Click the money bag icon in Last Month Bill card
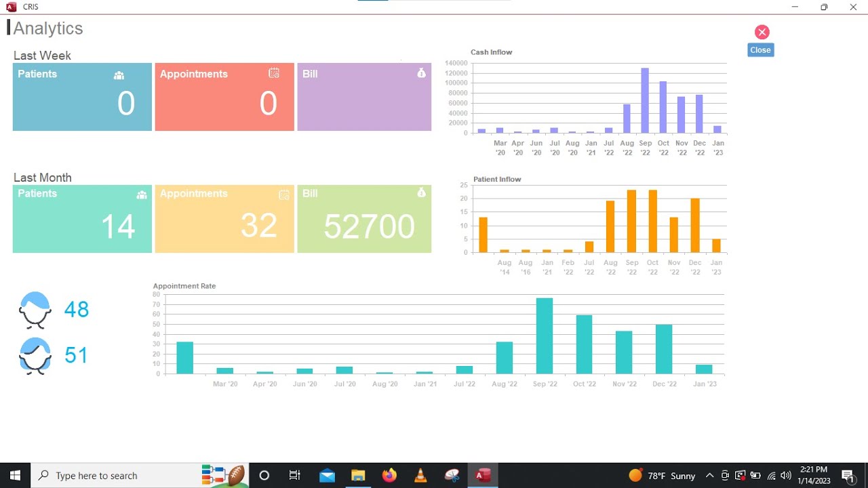 [421, 193]
